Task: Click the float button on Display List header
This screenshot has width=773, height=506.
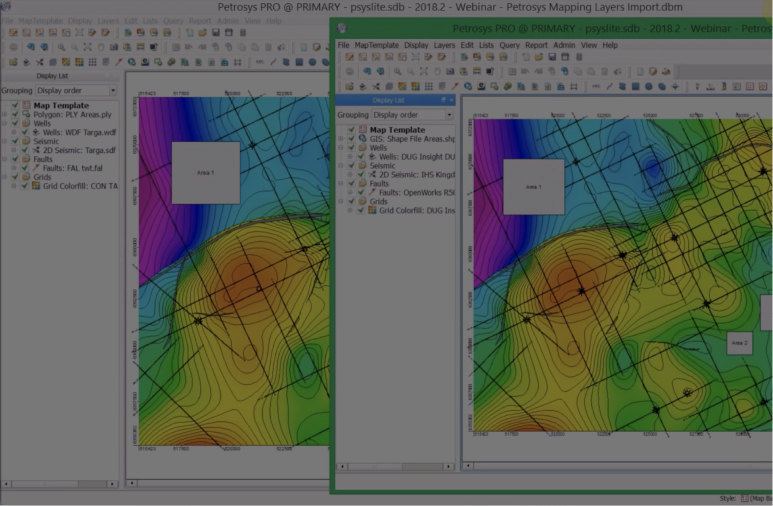Action: [443, 100]
